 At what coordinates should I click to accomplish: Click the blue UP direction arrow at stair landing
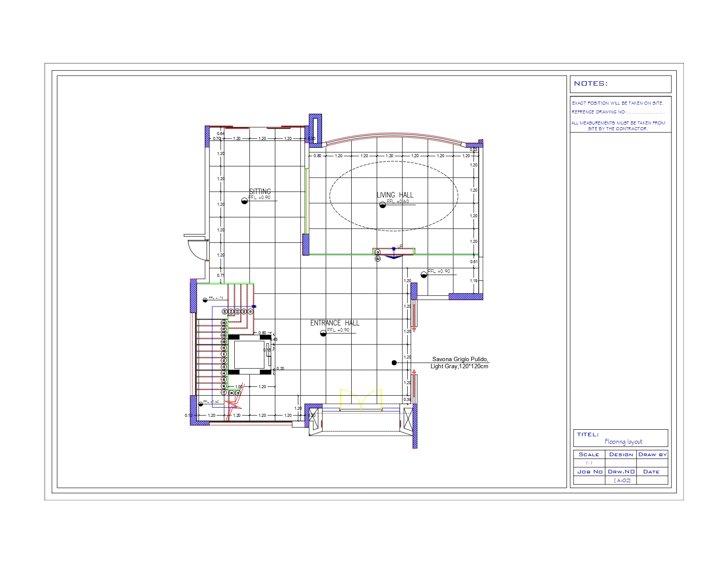click(x=394, y=255)
